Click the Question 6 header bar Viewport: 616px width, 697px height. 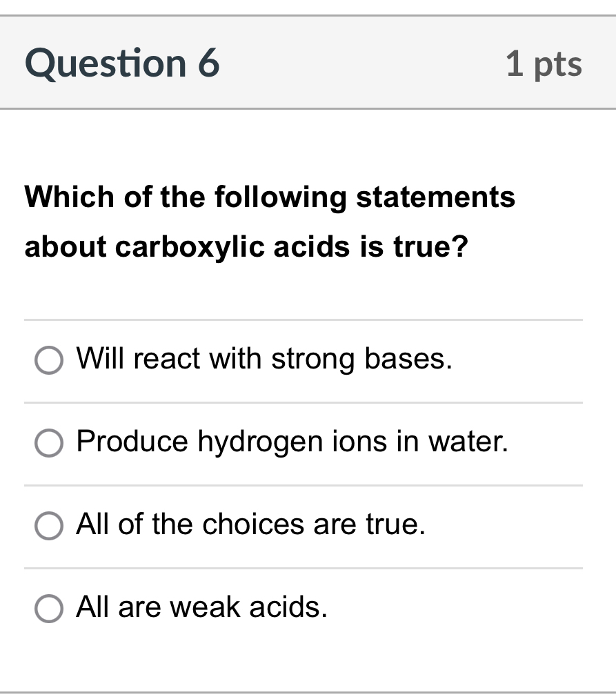(x=308, y=62)
